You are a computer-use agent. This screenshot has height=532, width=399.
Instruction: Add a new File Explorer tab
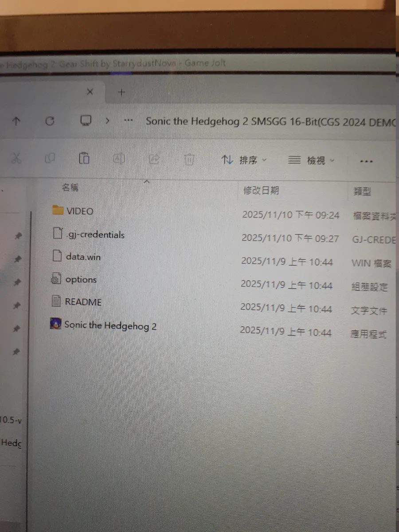coord(121,92)
